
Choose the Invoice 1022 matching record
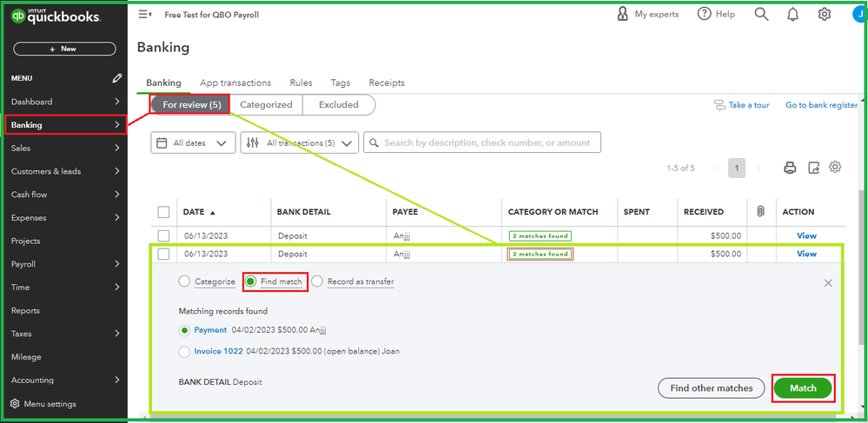pyautogui.click(x=184, y=352)
